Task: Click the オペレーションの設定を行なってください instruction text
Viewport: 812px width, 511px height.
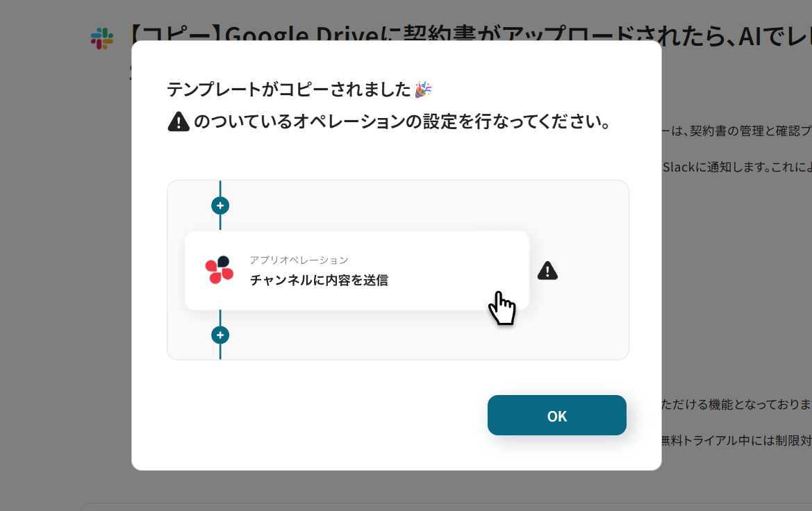Action: 402,122
